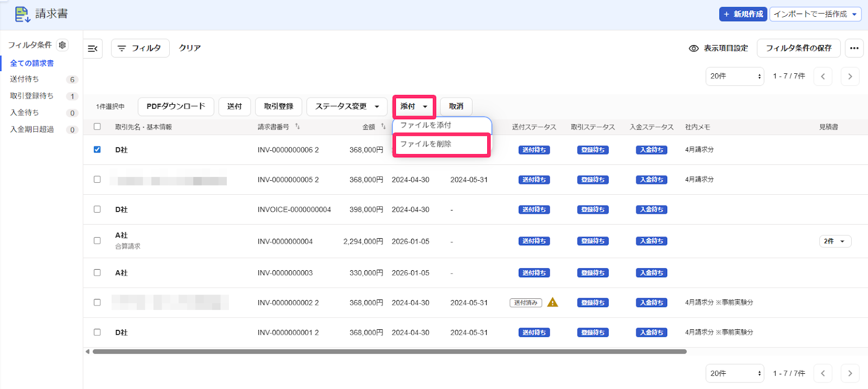This screenshot has width=868, height=389.
Task: Click the eye icon for display settings
Action: pos(693,48)
